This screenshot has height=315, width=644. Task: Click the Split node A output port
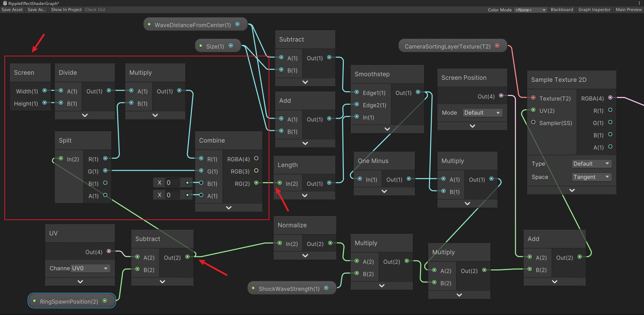click(x=105, y=195)
